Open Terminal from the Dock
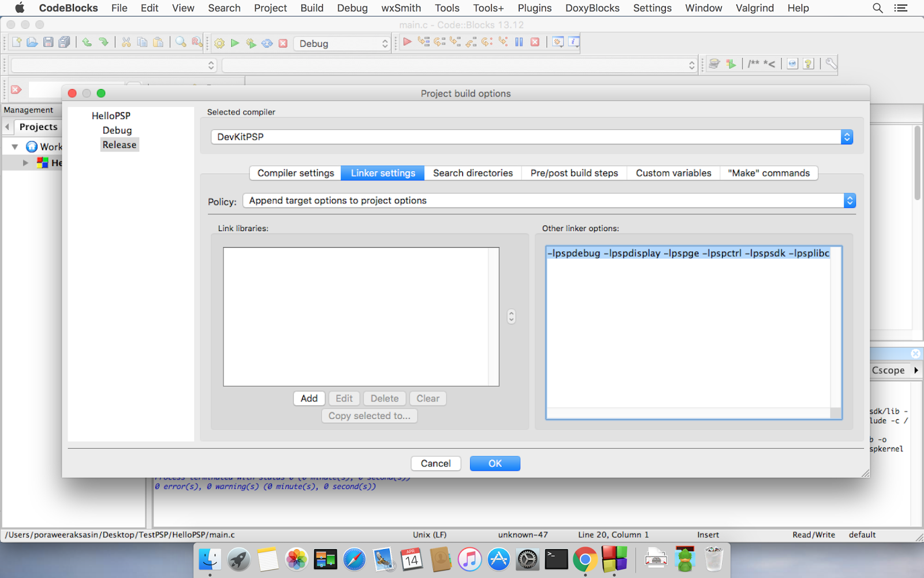 (556, 560)
